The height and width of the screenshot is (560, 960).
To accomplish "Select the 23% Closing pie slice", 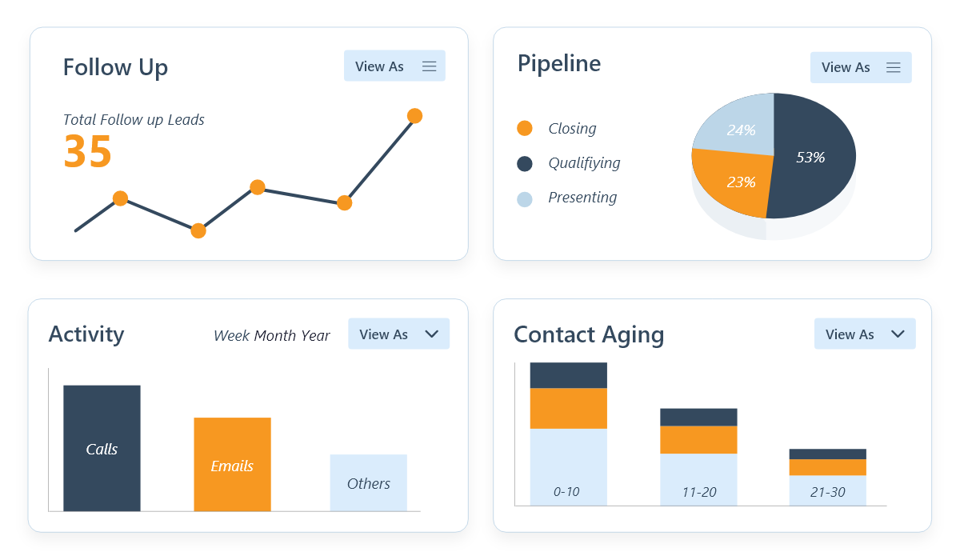I will [x=738, y=182].
